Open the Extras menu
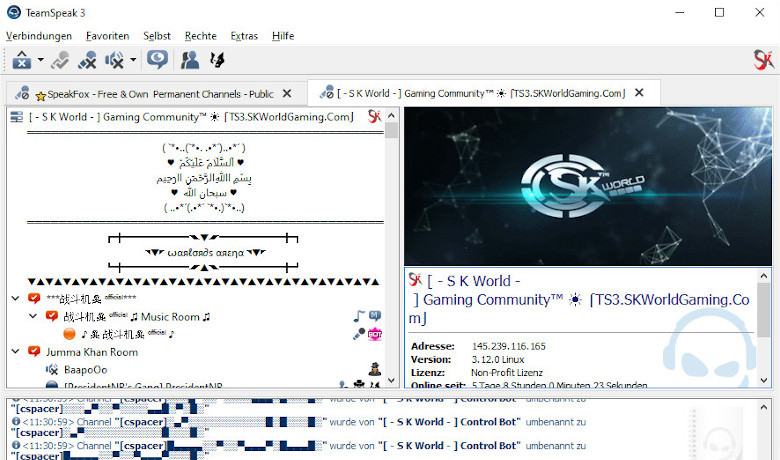The image size is (780, 460). click(244, 36)
